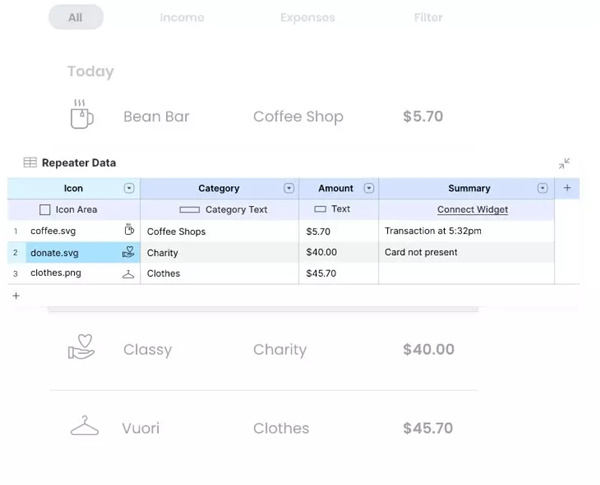The image size is (600, 485).
Task: Click the coffee cup icon beside Bean Bar
Action: (82, 116)
